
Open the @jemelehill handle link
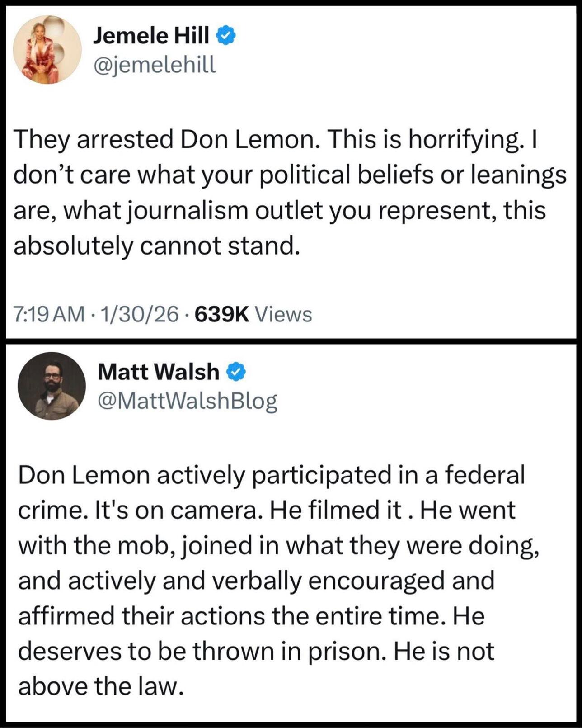[154, 65]
